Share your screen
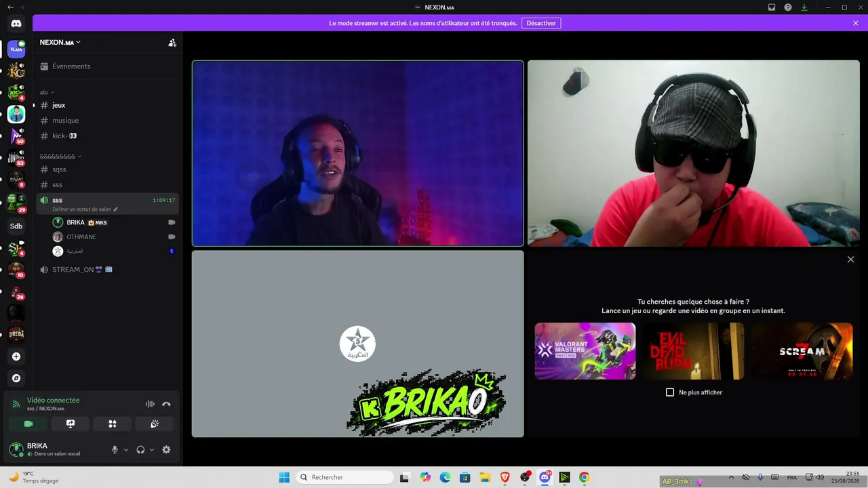The image size is (868, 488). point(71,424)
